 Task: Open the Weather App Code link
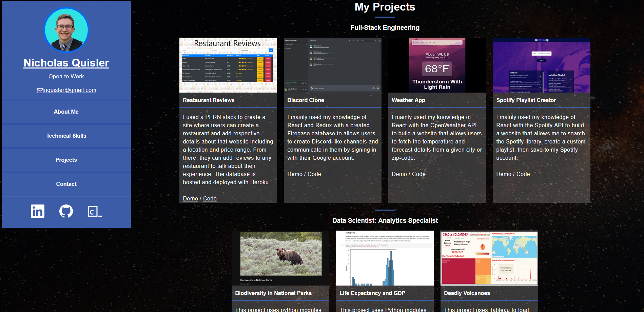point(418,174)
